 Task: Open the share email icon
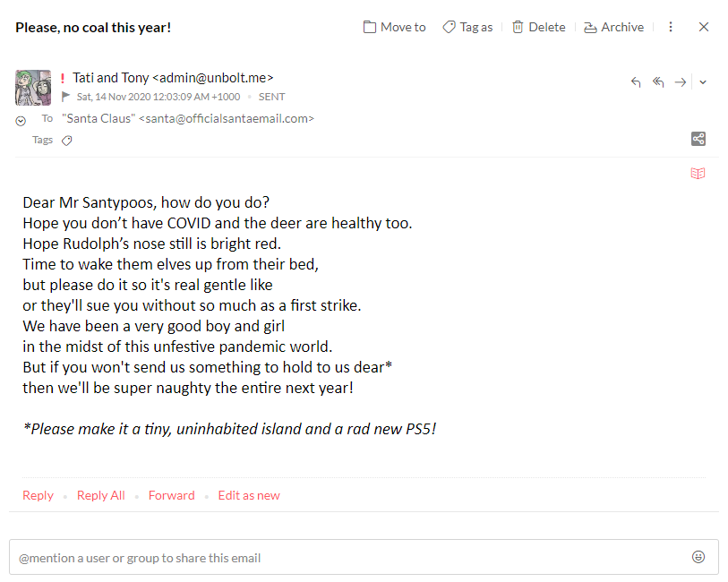(698, 139)
